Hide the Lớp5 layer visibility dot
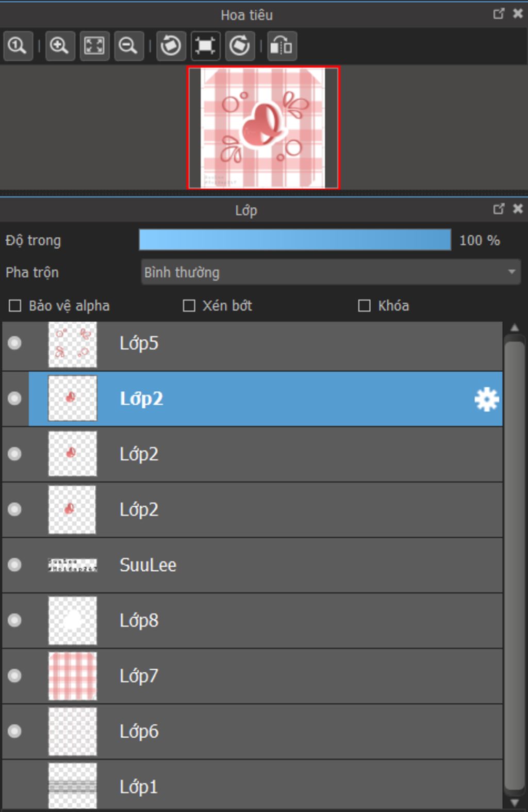The width and height of the screenshot is (528, 812). [x=15, y=343]
